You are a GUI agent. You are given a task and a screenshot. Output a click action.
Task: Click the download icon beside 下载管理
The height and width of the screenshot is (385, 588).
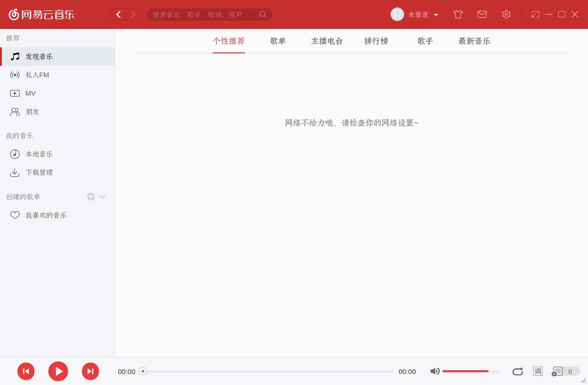tap(15, 172)
